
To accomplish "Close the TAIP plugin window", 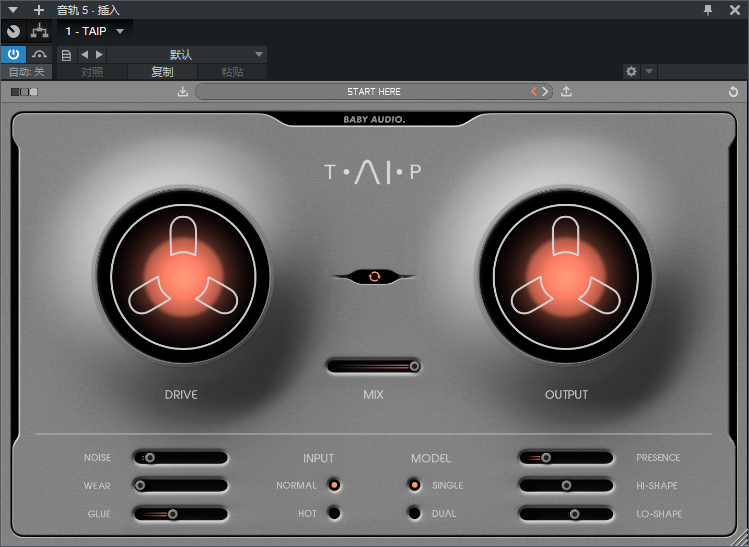I will [735, 10].
